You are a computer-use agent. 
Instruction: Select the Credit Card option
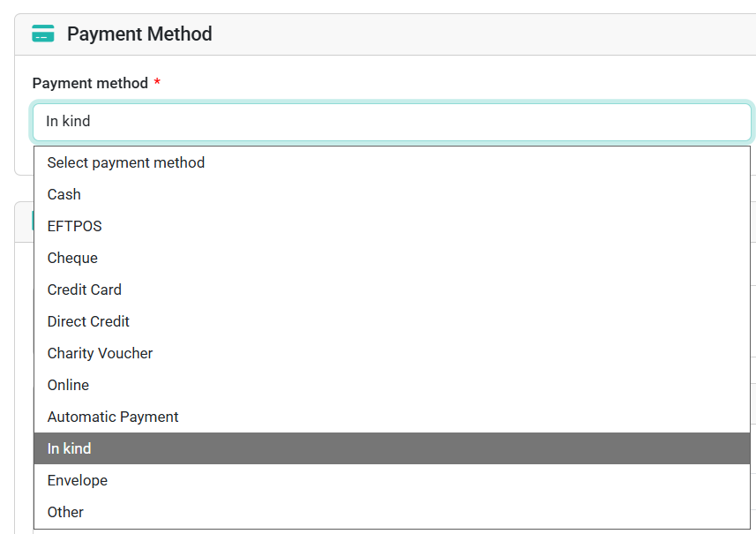coord(392,290)
